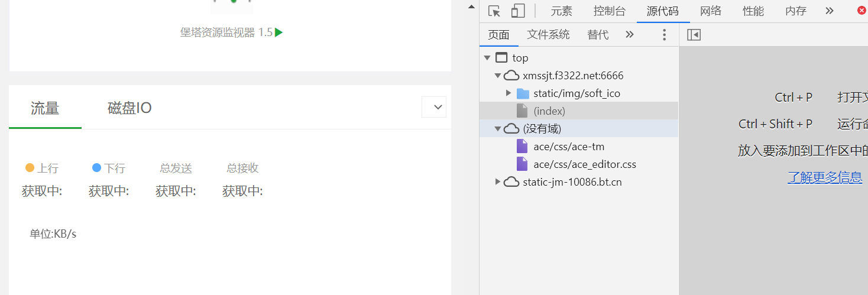Collapse the top tree node arrow

pyautogui.click(x=487, y=58)
